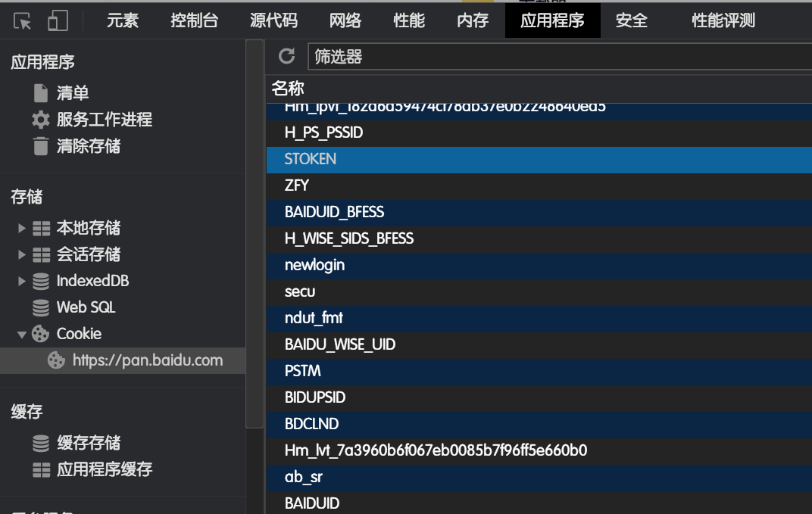This screenshot has width=812, height=514.
Task: Click the 清除存储 trash icon
Action: point(41,146)
